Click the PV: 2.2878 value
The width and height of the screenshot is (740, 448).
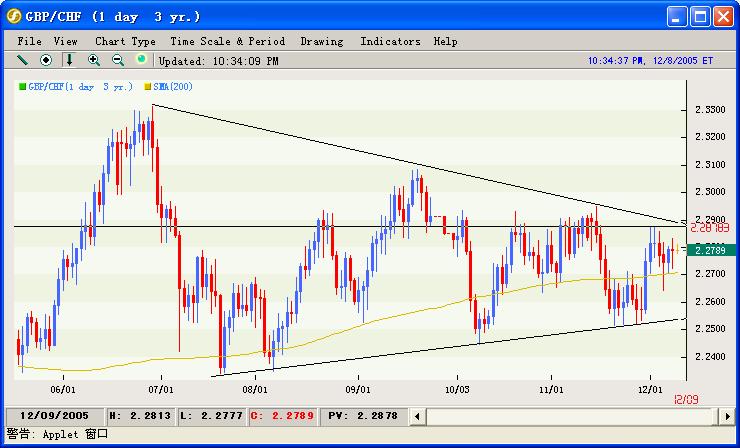[362, 416]
